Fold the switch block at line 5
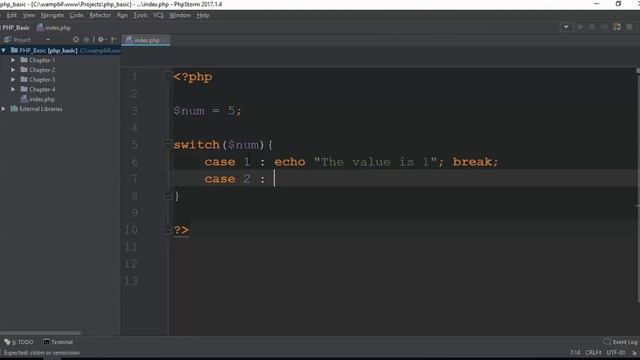The width and height of the screenshot is (640, 360). [x=168, y=144]
